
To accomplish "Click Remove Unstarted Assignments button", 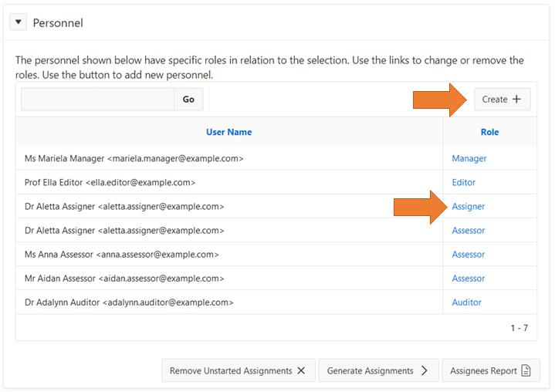I will pos(238,370).
